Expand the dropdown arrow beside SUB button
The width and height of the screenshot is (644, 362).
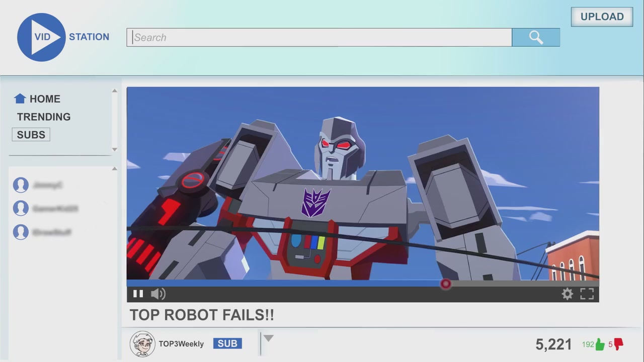click(268, 338)
